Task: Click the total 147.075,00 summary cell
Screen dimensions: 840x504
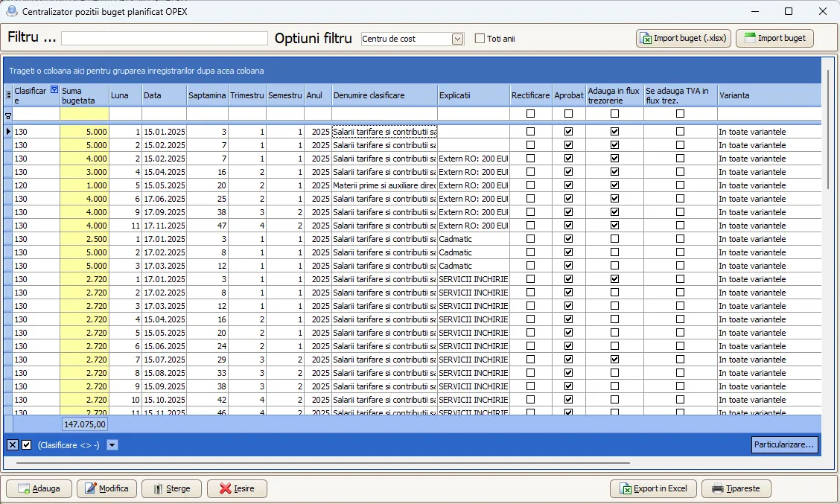Action: [x=85, y=424]
